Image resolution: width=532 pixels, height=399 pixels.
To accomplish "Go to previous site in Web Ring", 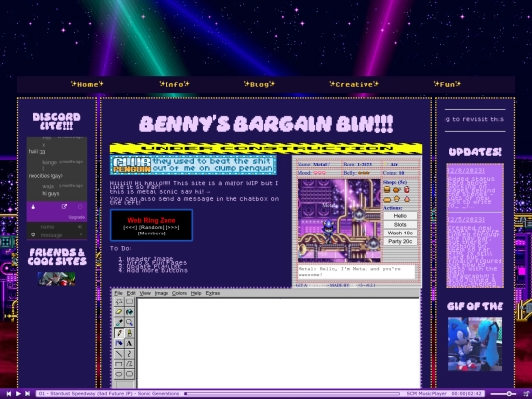I will [x=130, y=227].
